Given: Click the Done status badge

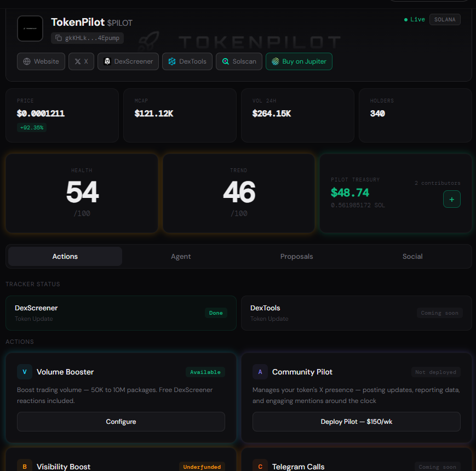Looking at the screenshot, I should pyautogui.click(x=216, y=313).
